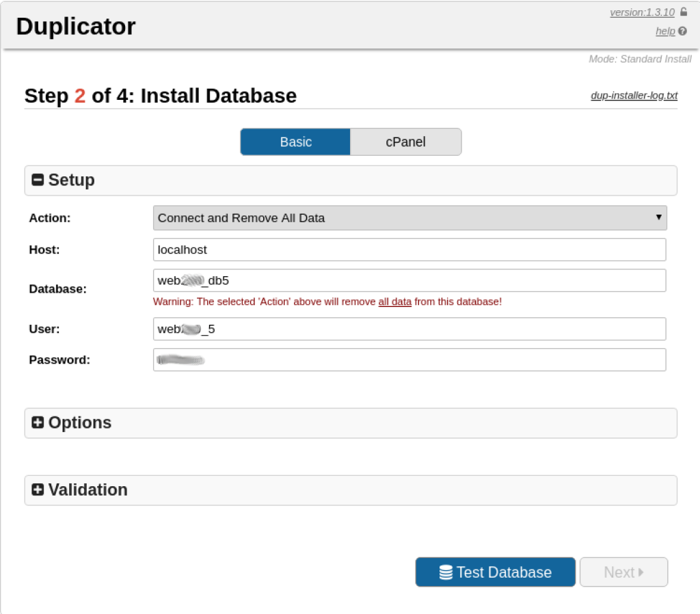The height and width of the screenshot is (614, 700).
Task: Focus the Password input field
Action: (409, 360)
